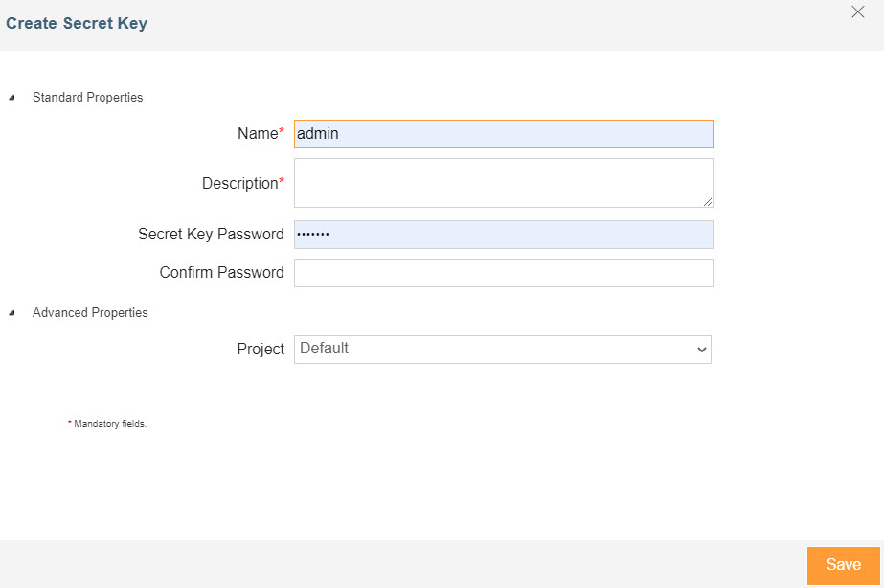This screenshot has height=588, width=884.
Task: Collapse the Advanced Properties triangle
Action: tap(11, 312)
